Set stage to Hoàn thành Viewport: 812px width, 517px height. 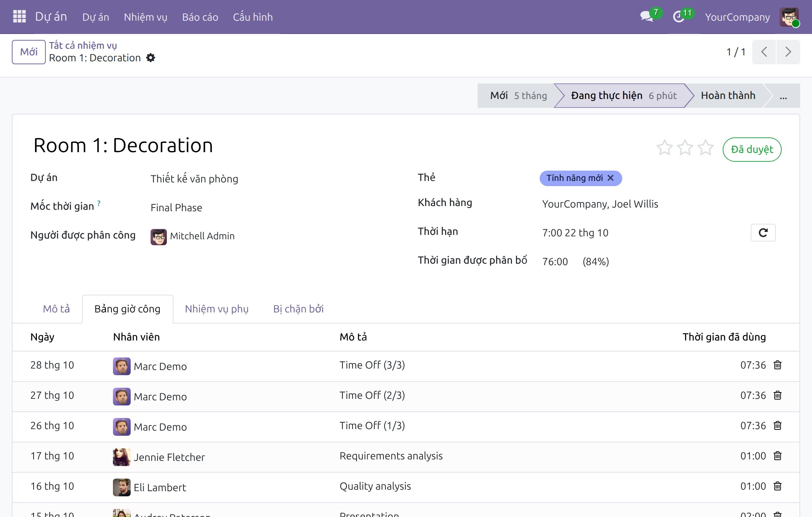728,96
